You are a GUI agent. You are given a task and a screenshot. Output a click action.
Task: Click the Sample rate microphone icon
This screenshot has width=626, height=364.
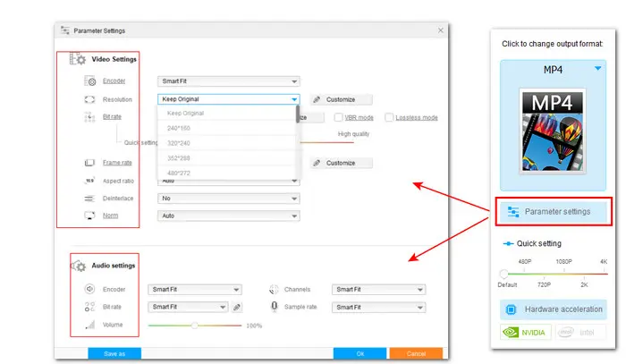(275, 307)
